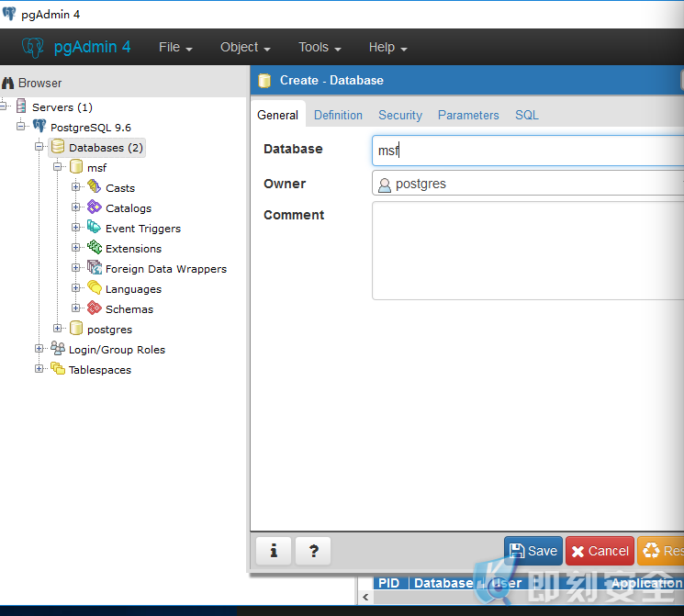Click the PostgreSQL 9.6 elephant icon
The width and height of the screenshot is (684, 616).
point(39,127)
